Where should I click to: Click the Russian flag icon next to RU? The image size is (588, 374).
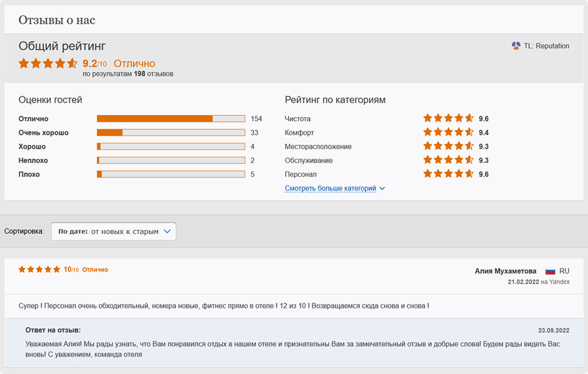point(550,271)
